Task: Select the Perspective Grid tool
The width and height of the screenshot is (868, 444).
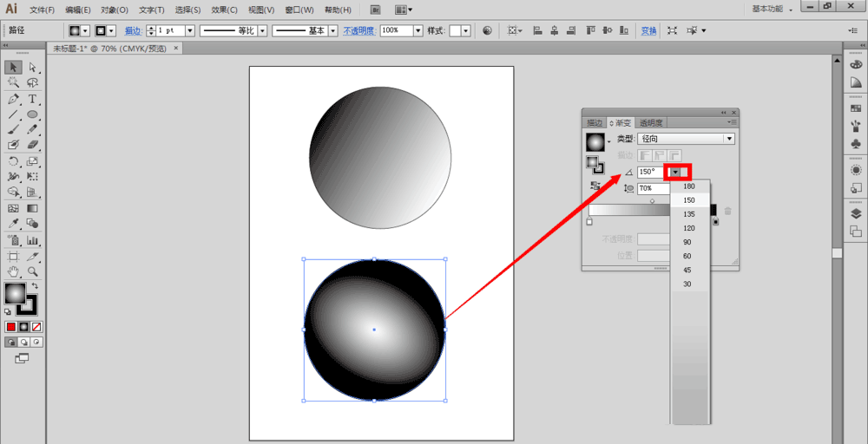Action: 33,192
